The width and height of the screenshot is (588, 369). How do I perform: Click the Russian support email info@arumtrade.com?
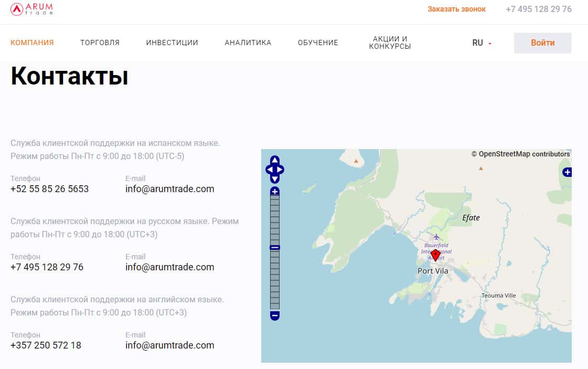tap(170, 267)
